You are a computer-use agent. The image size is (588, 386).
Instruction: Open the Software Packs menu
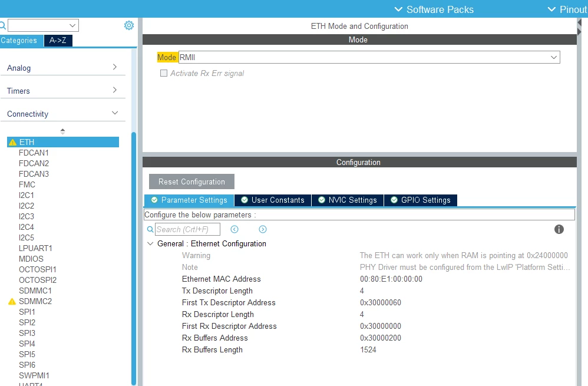click(434, 9)
